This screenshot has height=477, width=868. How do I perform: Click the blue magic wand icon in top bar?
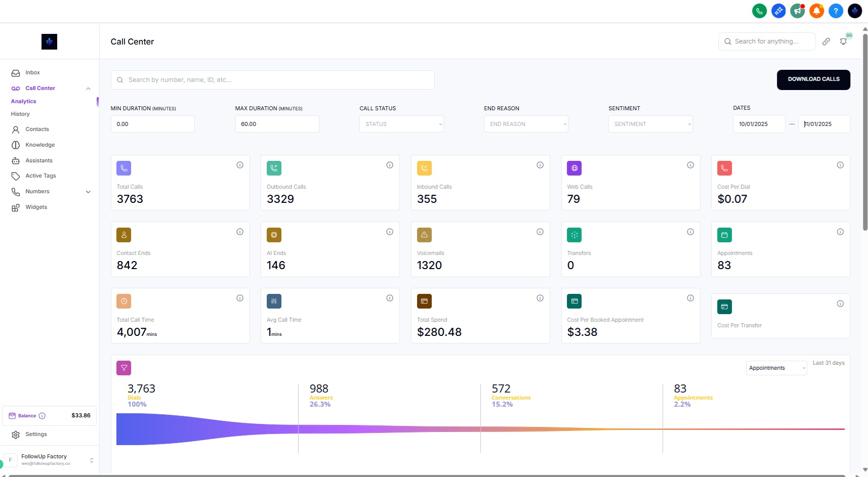(778, 11)
